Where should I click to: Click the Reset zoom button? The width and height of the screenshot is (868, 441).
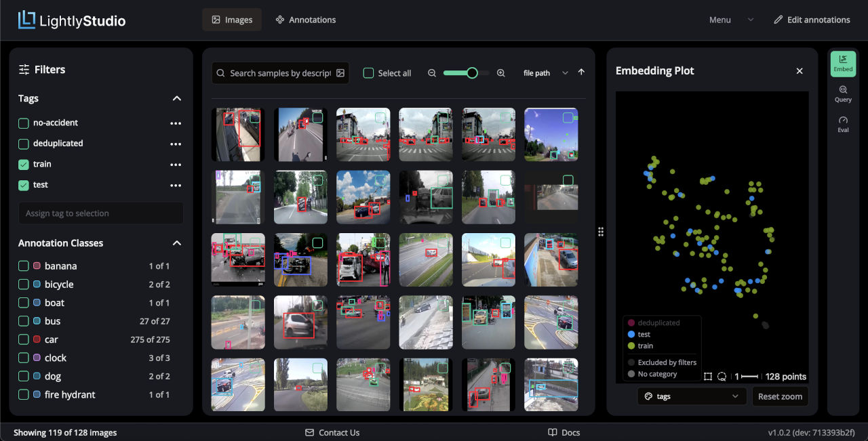pyautogui.click(x=780, y=396)
